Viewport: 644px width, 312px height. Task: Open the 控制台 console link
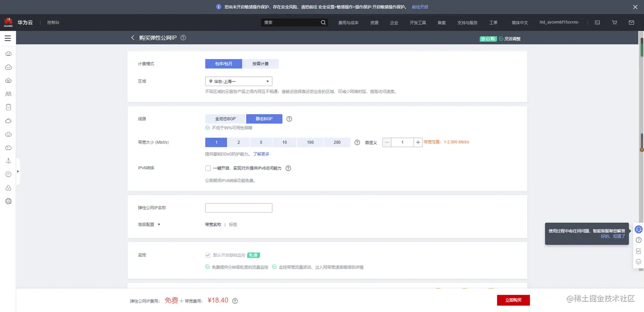tap(53, 23)
